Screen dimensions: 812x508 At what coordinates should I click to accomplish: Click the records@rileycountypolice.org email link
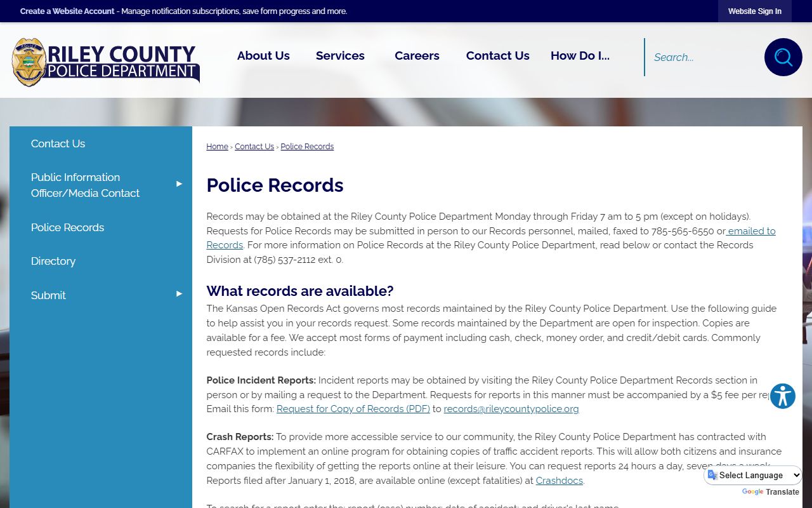[511, 409]
